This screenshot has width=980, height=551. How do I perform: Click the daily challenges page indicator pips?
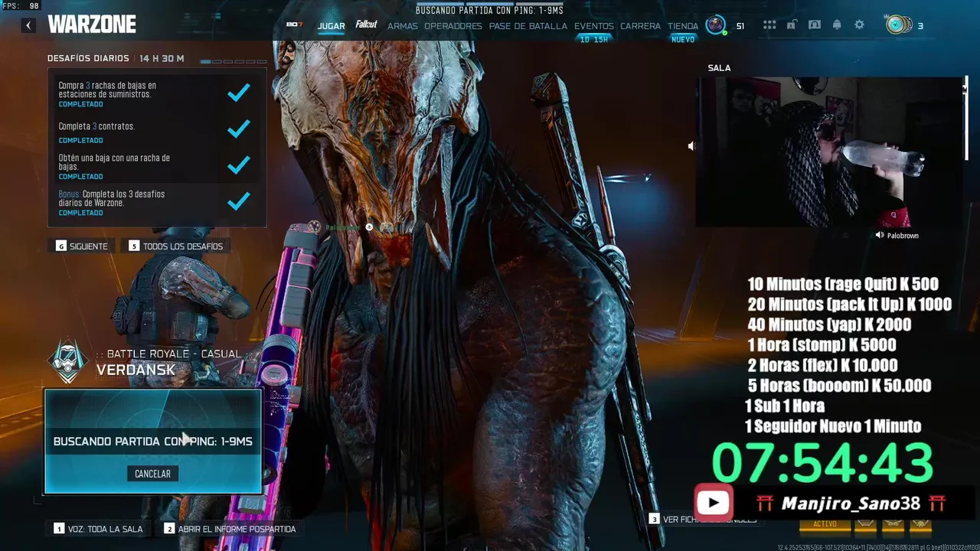[234, 60]
